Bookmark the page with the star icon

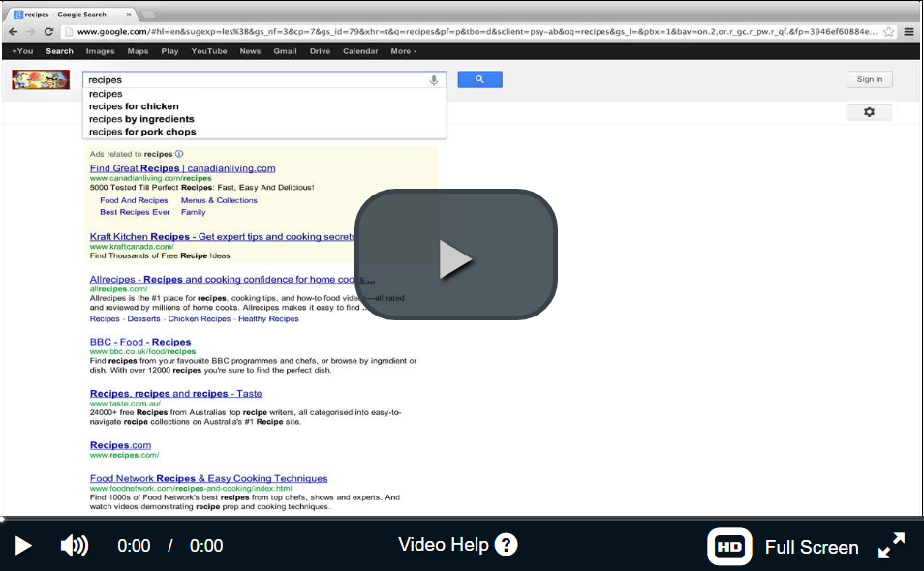(888, 32)
